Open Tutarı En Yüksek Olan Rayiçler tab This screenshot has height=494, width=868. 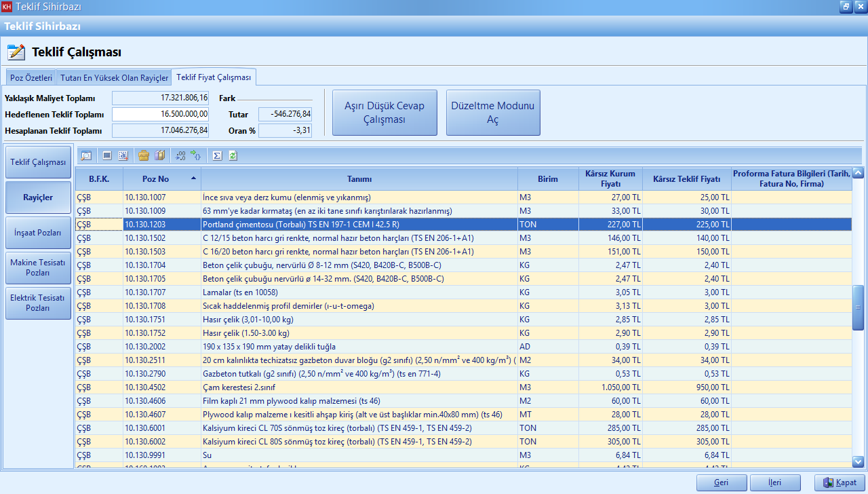point(114,78)
